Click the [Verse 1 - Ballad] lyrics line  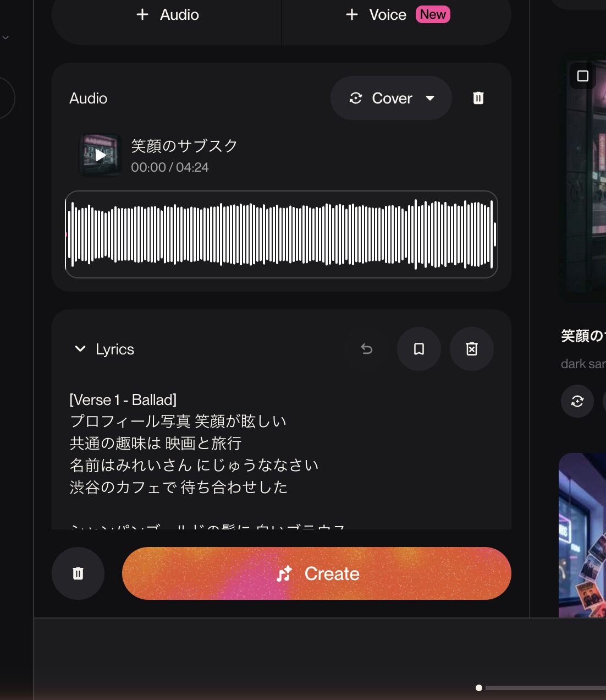pyautogui.click(x=123, y=400)
